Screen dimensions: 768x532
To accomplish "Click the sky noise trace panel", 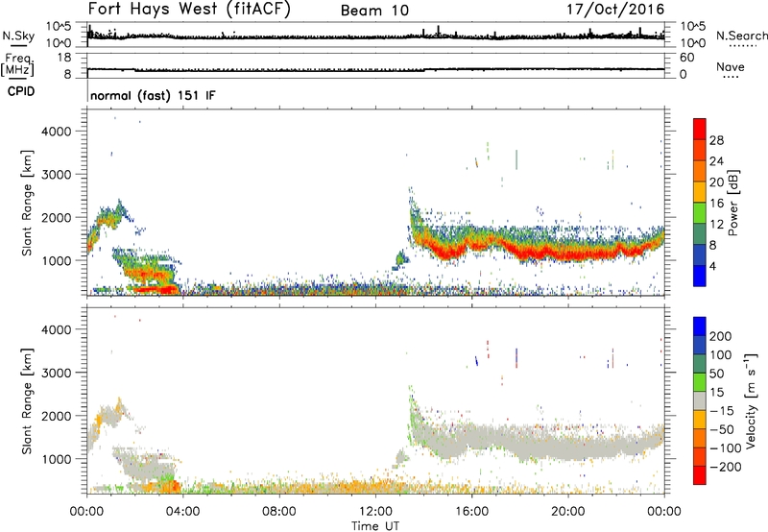I will pos(375,35).
